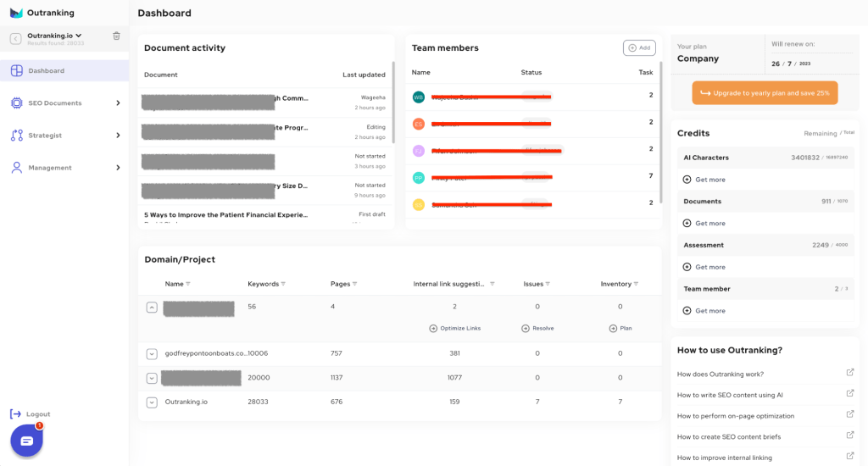The height and width of the screenshot is (466, 868).
Task: Click Get more under Assessment
Action: tap(710, 267)
